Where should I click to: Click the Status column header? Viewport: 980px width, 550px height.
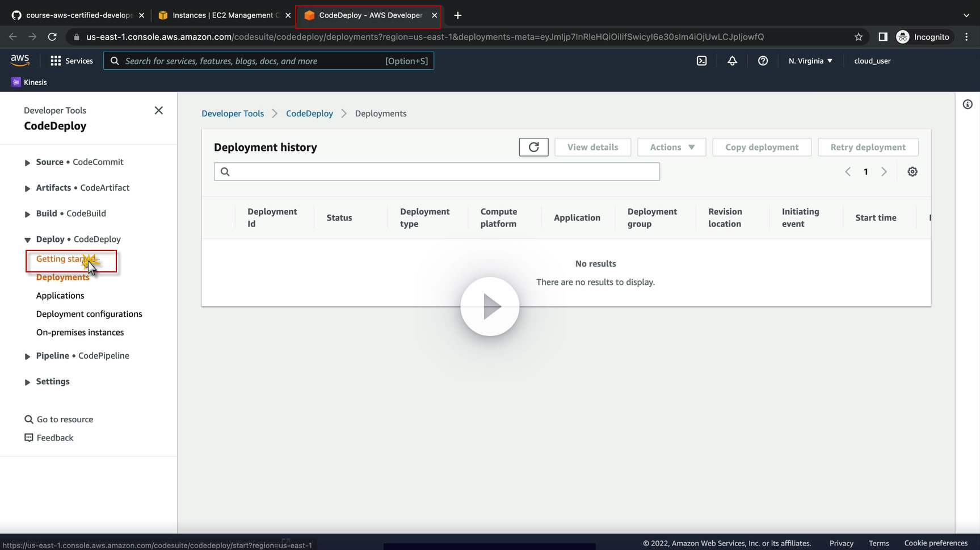pyautogui.click(x=339, y=218)
